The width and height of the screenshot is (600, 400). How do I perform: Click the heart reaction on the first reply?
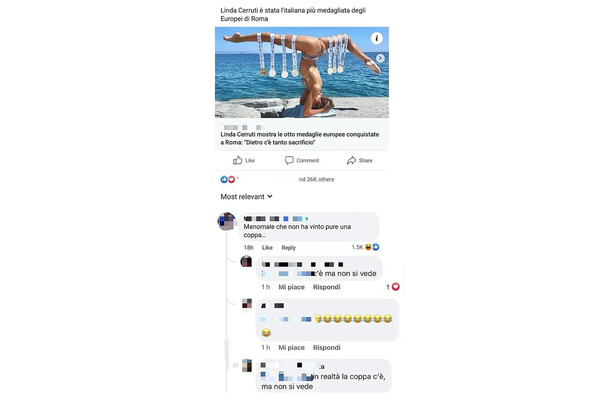point(396,287)
